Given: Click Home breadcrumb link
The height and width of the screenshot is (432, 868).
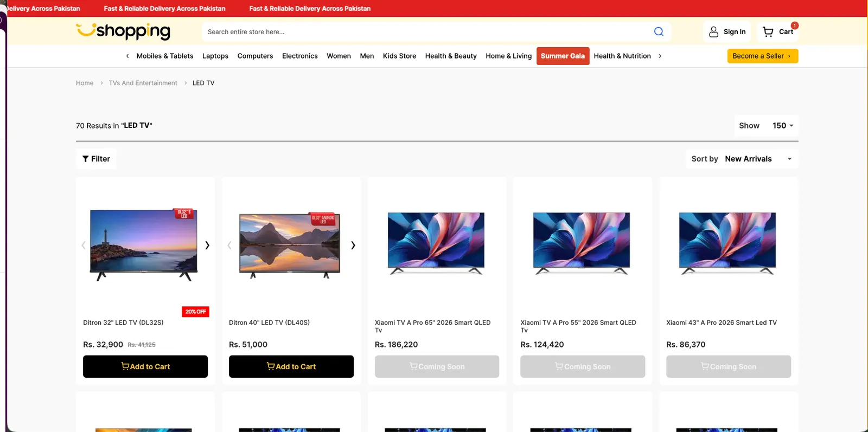Looking at the screenshot, I should pos(85,83).
